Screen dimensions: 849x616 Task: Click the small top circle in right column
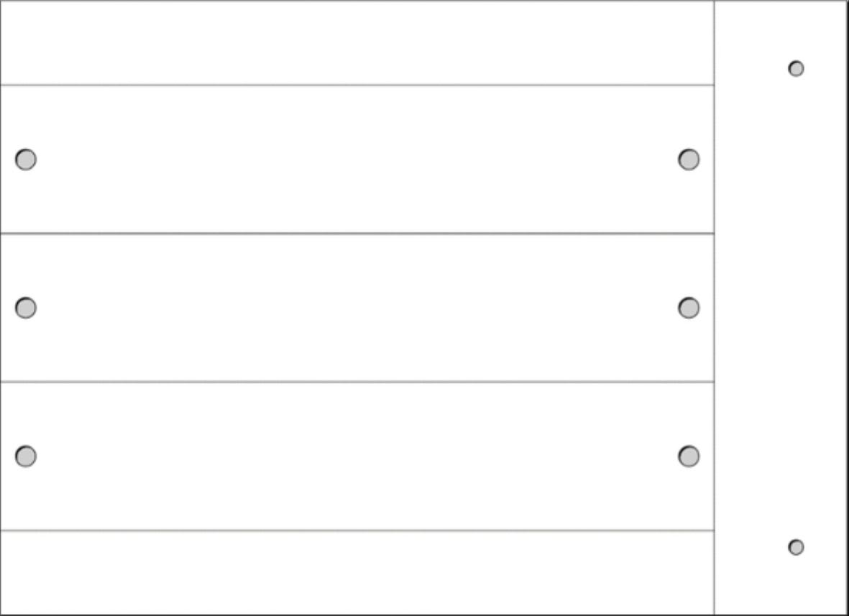796,68
